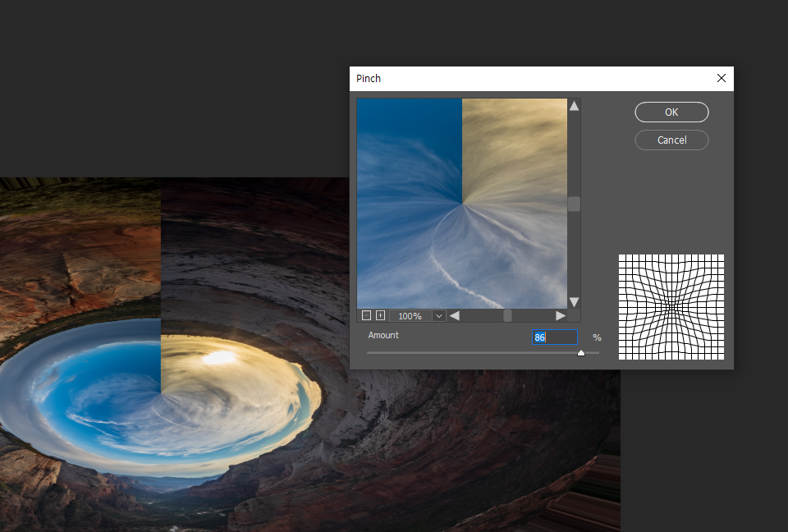Click the preview scroll right arrow
The height and width of the screenshot is (532, 788).
(x=561, y=316)
